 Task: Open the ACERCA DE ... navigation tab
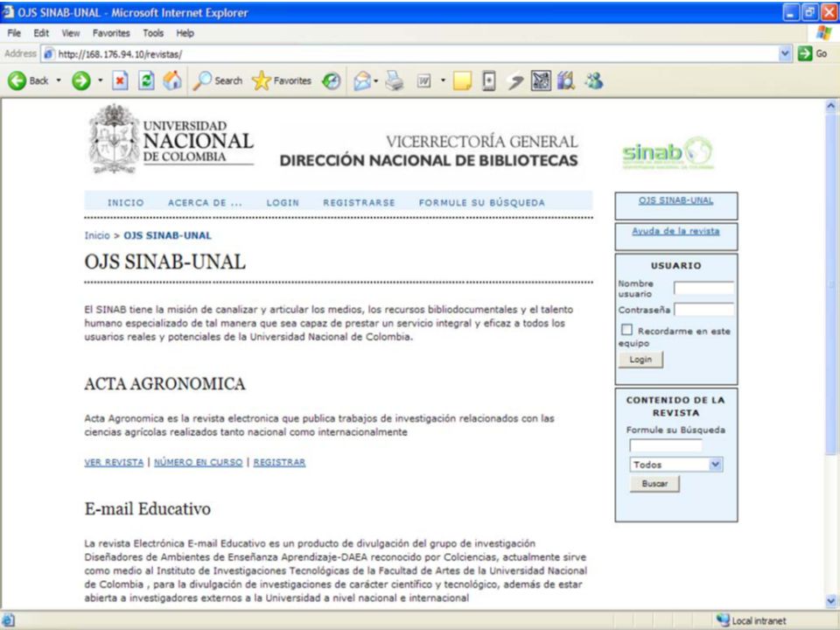(x=205, y=202)
